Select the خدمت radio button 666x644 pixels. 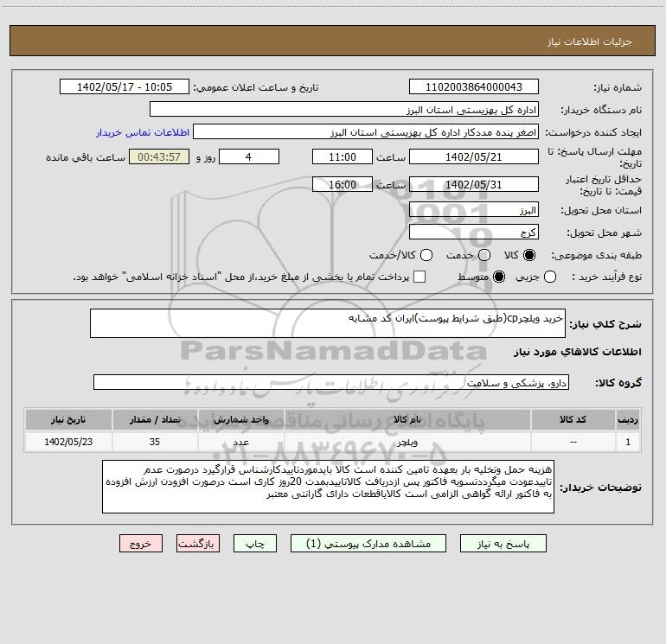[x=484, y=255]
